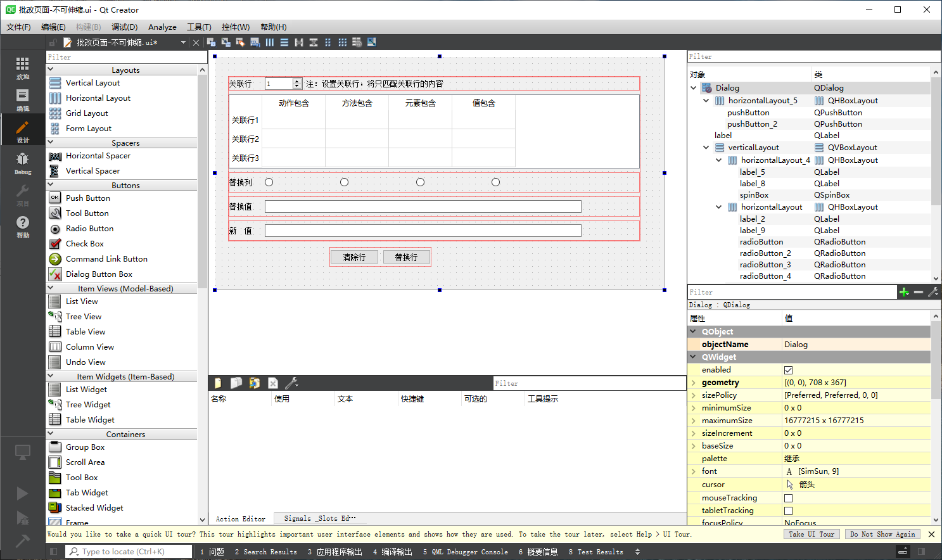942x560 pixels.
Task: Open the 编辑(E) menu
Action: 53,27
